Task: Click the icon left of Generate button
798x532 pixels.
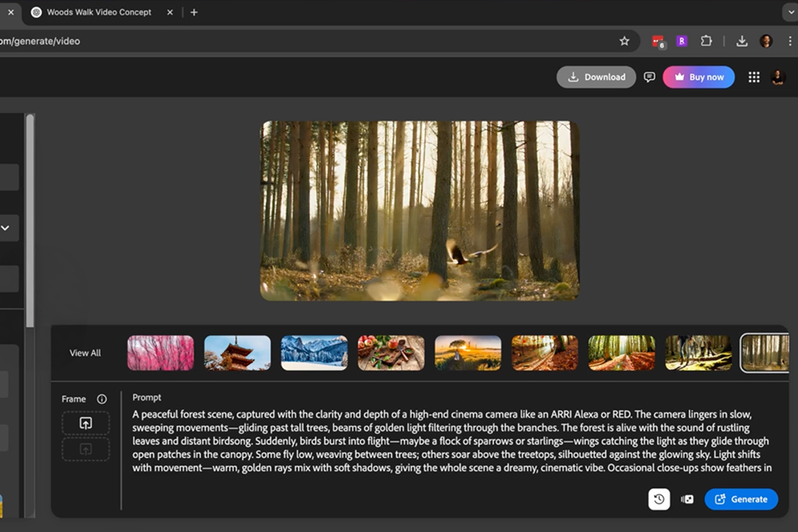Action: (x=687, y=499)
